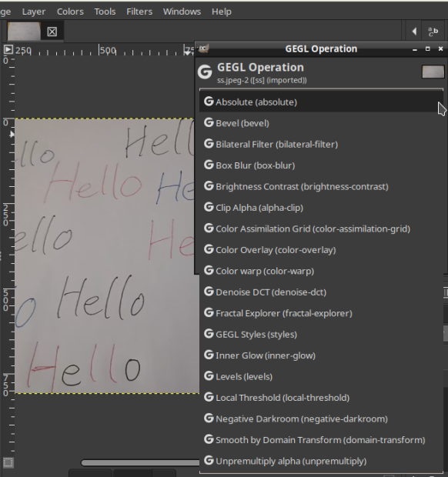Choose Bevel (bevel) from the list
Image resolution: width=448 pixels, height=477 pixels.
321,123
